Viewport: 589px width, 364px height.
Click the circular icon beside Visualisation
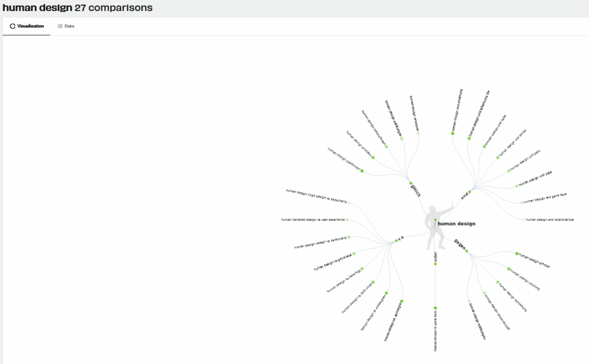tap(13, 26)
